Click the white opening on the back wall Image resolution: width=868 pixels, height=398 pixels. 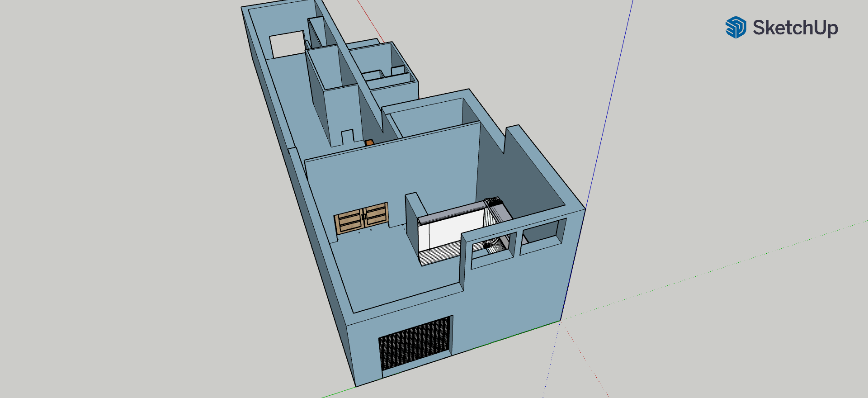coord(288,44)
